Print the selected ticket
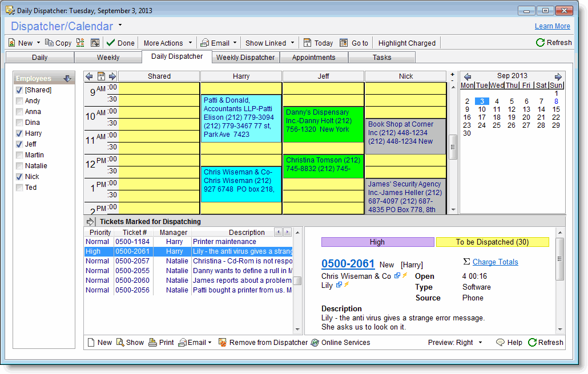 [152, 343]
